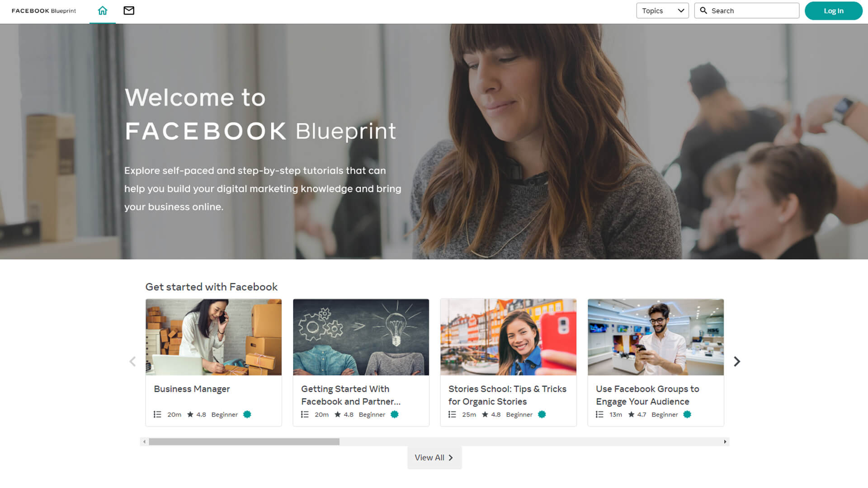Click Getting Started card teal badge
Screen dimensions: 868x488
395,414
